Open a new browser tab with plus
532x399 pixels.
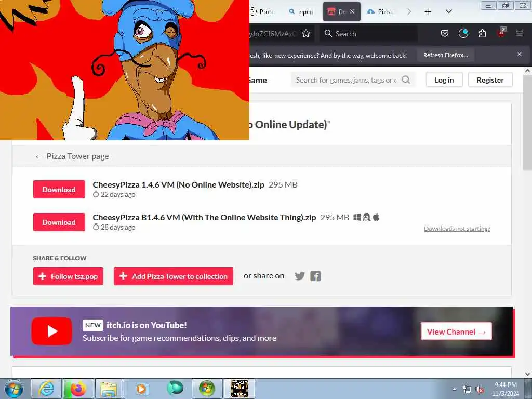[428, 12]
